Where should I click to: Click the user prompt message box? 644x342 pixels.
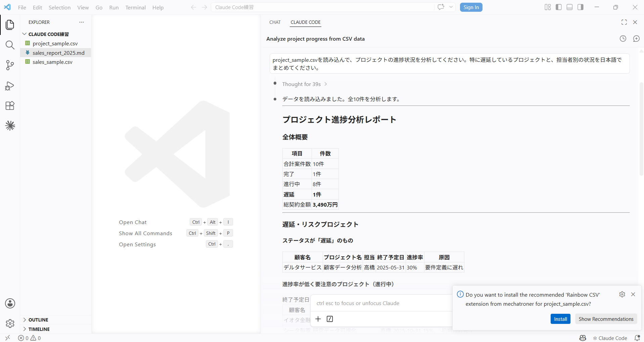450,63
